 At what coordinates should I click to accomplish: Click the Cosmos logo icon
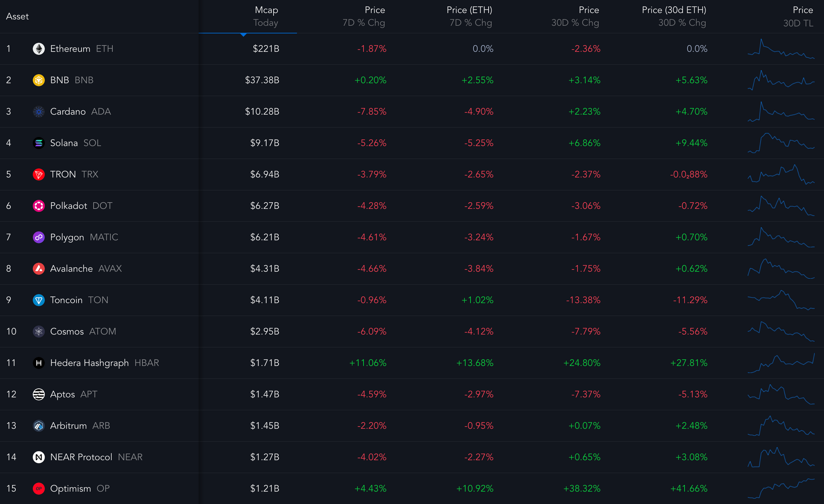click(38, 331)
